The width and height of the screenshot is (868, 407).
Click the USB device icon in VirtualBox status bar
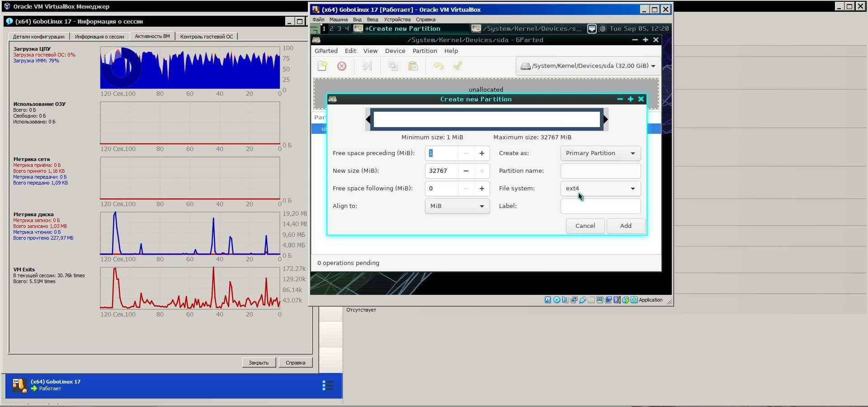coord(583,300)
